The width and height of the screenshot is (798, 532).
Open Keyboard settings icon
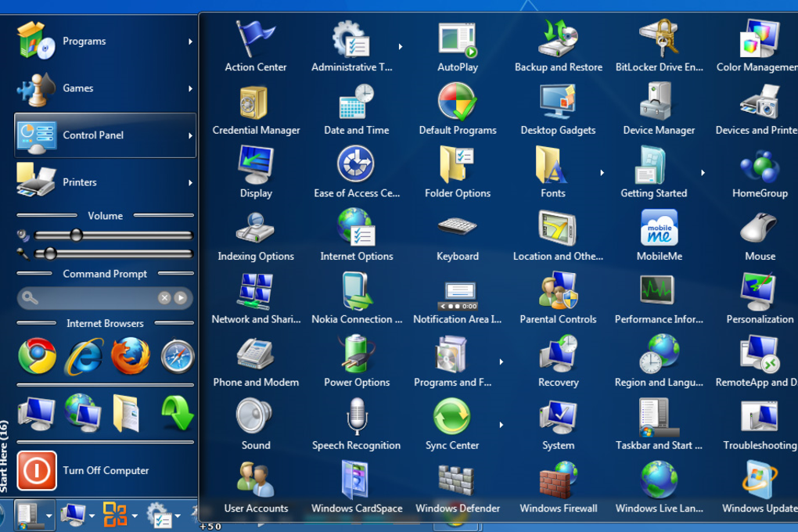click(457, 227)
